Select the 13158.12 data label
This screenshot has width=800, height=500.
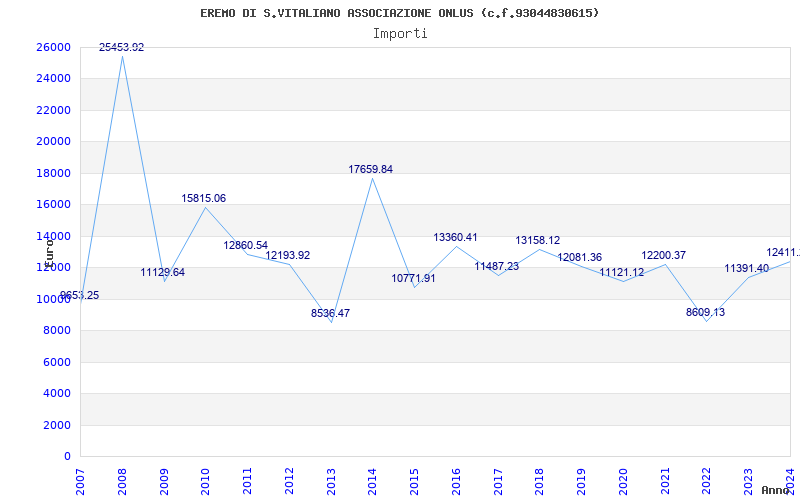(538, 240)
